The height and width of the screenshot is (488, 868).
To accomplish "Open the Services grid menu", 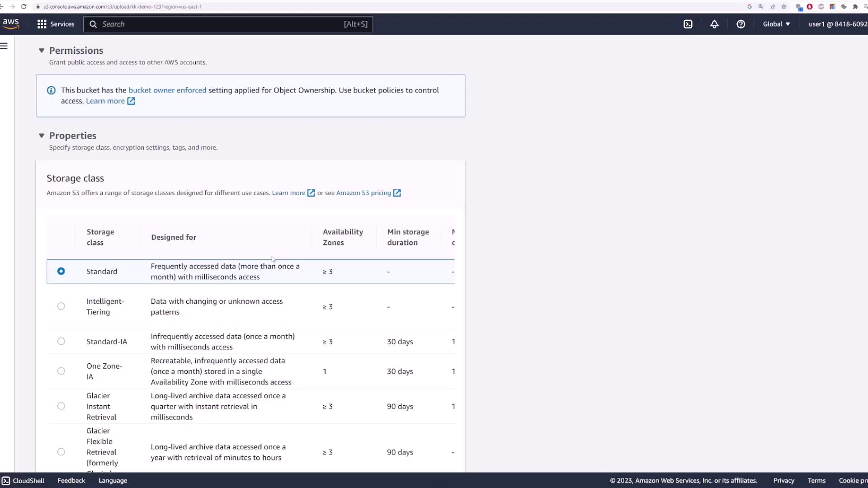I will (x=56, y=24).
